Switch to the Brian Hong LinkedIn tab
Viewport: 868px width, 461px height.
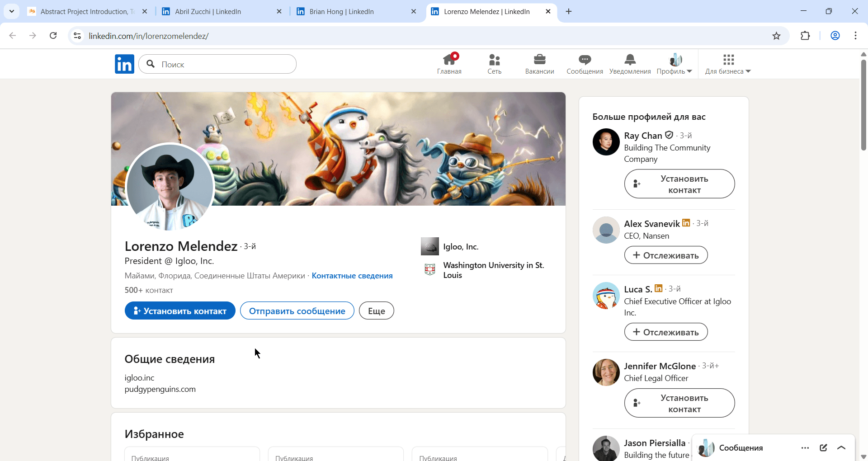click(356, 12)
